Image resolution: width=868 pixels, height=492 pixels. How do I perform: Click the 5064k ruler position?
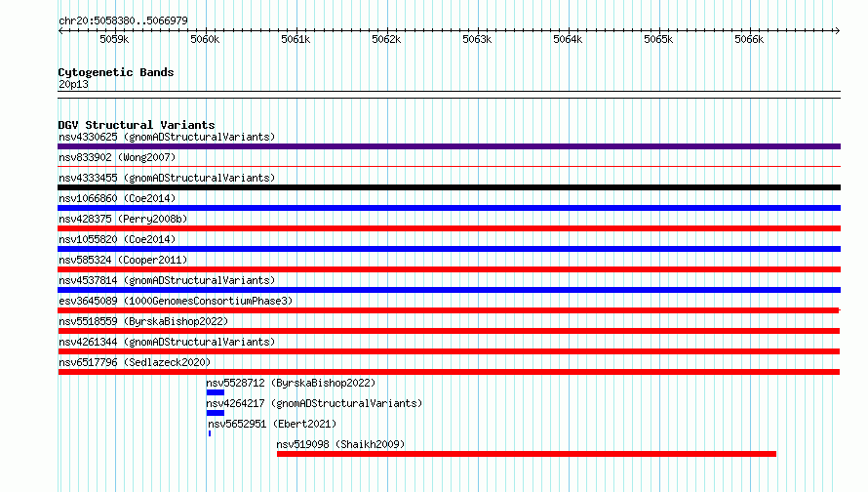(568, 39)
